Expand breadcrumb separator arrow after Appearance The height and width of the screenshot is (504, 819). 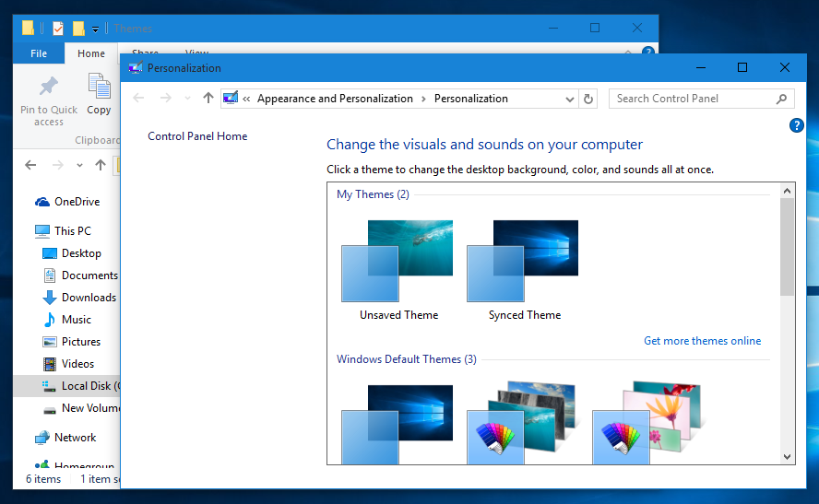click(x=423, y=99)
